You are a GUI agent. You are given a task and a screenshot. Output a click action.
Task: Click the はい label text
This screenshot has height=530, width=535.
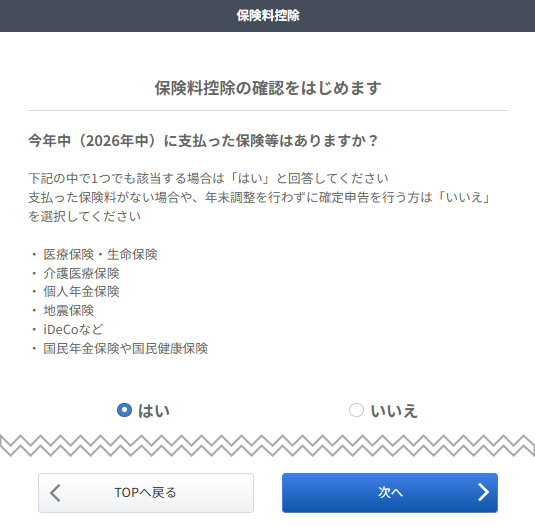[154, 411]
